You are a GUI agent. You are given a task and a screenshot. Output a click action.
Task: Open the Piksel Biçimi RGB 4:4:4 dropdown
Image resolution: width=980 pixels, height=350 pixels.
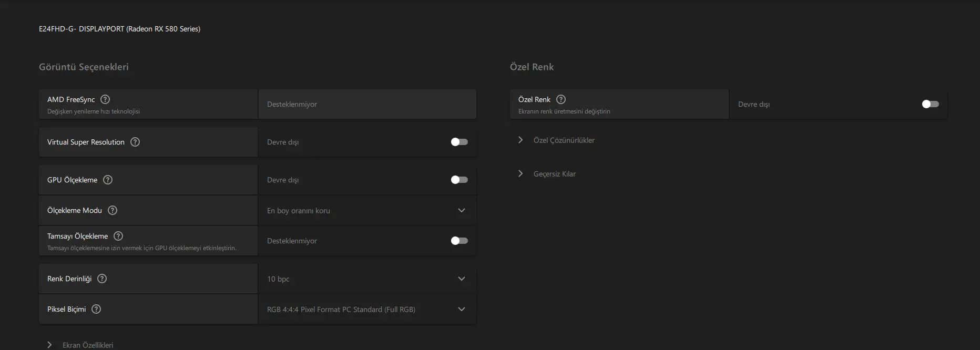[367, 310]
